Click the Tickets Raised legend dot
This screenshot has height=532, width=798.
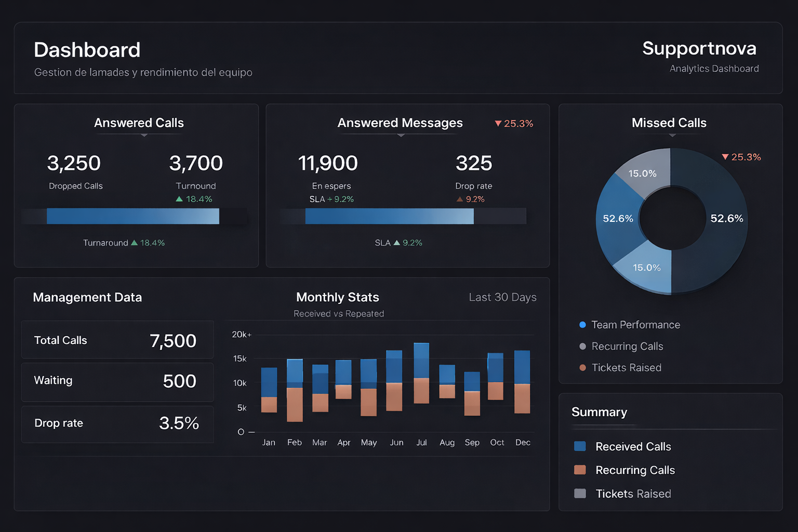582,367
